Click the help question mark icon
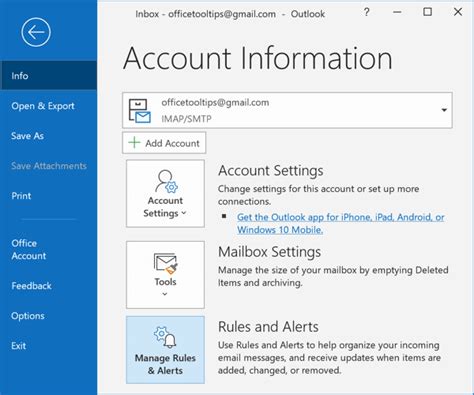 367,12
